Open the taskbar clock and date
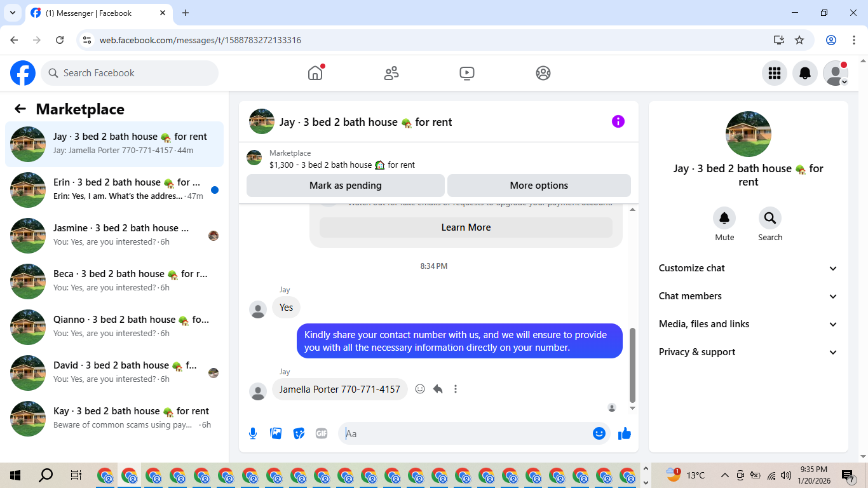 (x=813, y=475)
